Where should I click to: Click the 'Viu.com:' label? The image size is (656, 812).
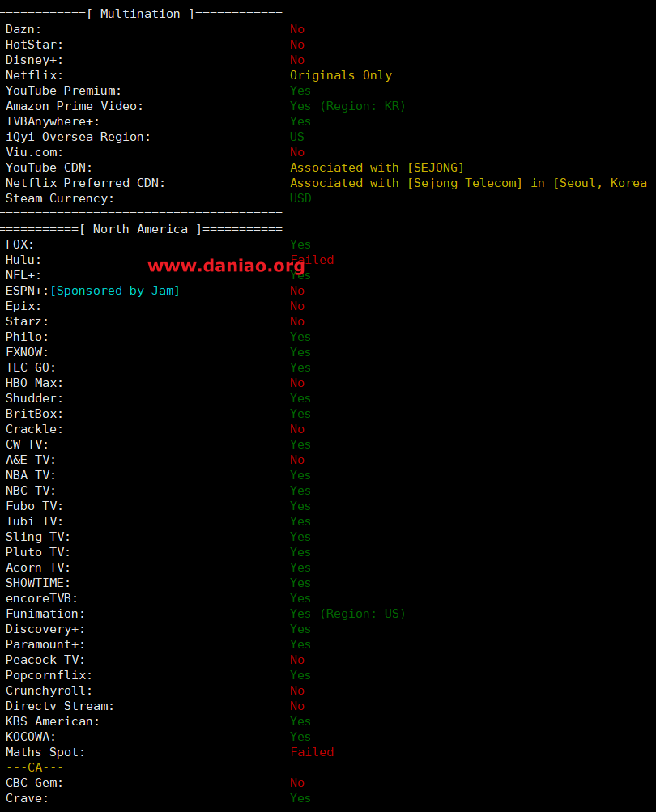[x=34, y=153]
